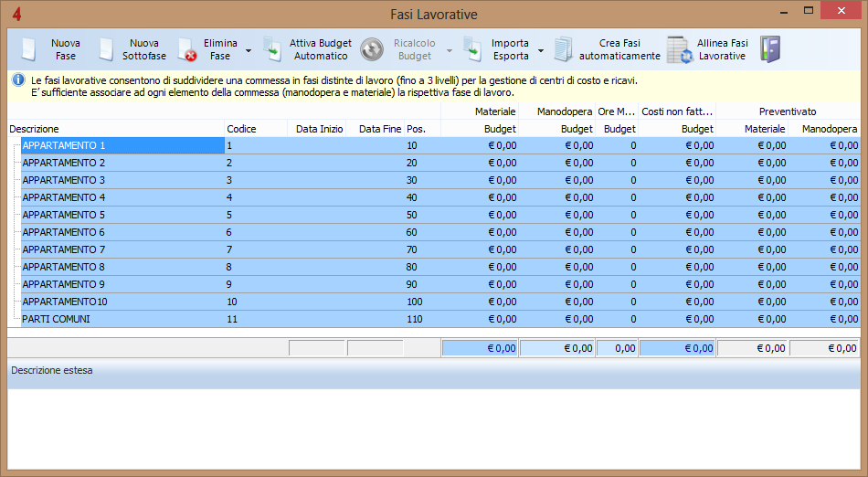The width and height of the screenshot is (868, 477).
Task: Click Costi non fatt. cell of APPARTAMENTO 2
Action: point(678,163)
